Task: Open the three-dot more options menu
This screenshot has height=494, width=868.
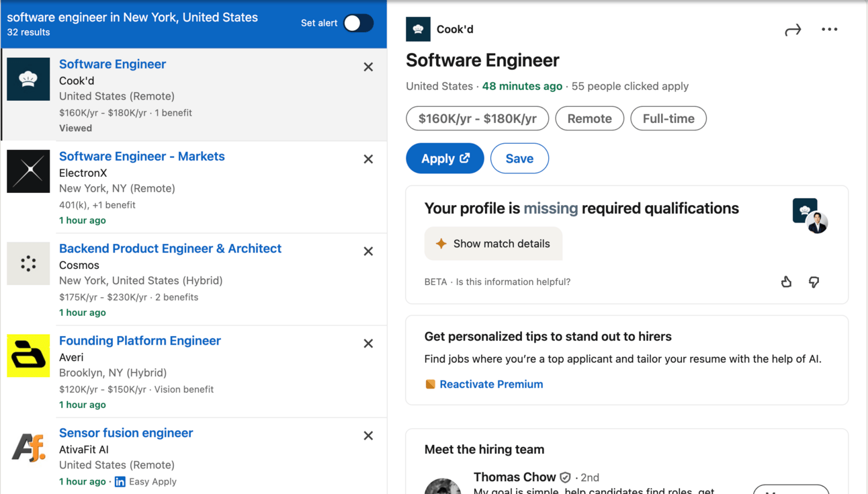Action: (x=829, y=30)
